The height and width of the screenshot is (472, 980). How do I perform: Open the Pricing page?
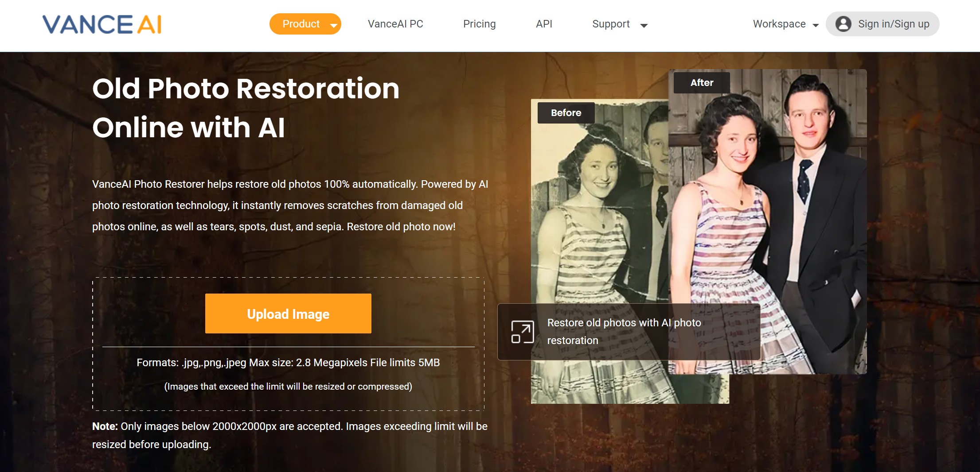point(479,24)
